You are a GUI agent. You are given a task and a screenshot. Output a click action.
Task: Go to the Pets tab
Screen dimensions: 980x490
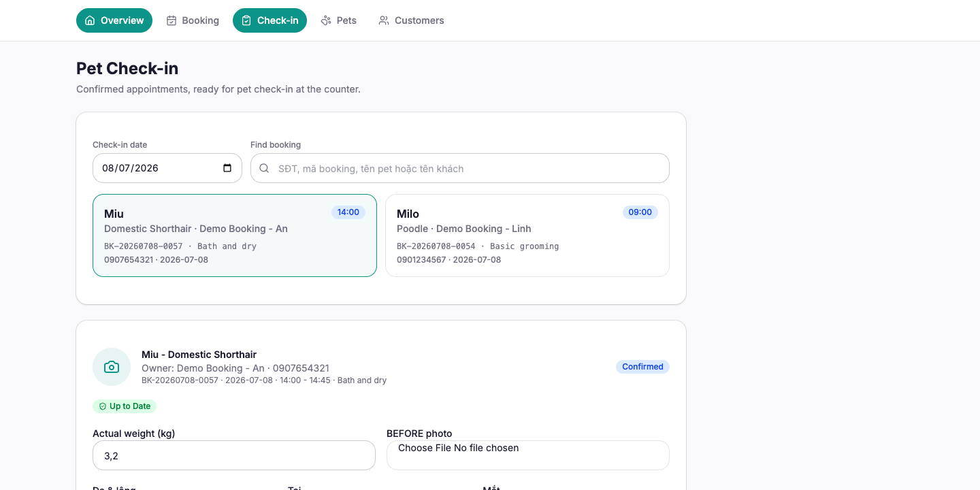click(x=339, y=20)
